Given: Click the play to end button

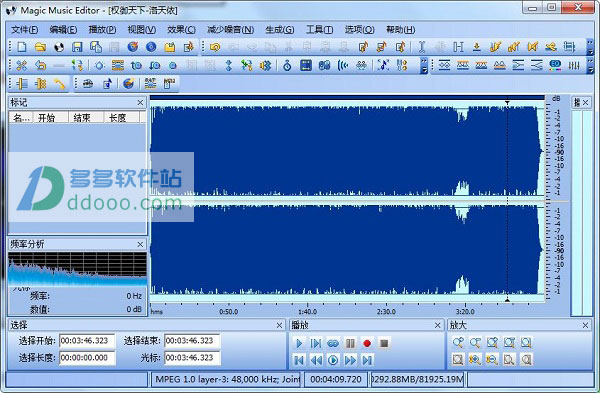Looking at the screenshot, I should [316, 343].
